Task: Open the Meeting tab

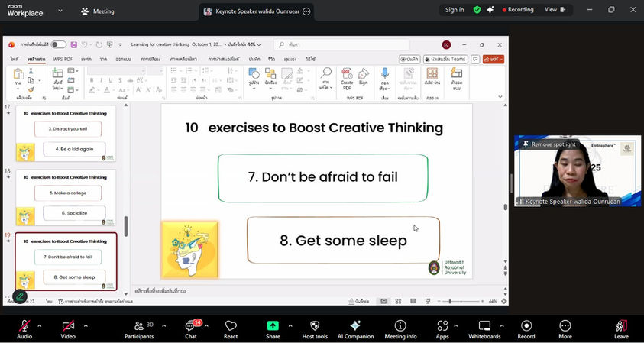Action: pyautogui.click(x=97, y=11)
